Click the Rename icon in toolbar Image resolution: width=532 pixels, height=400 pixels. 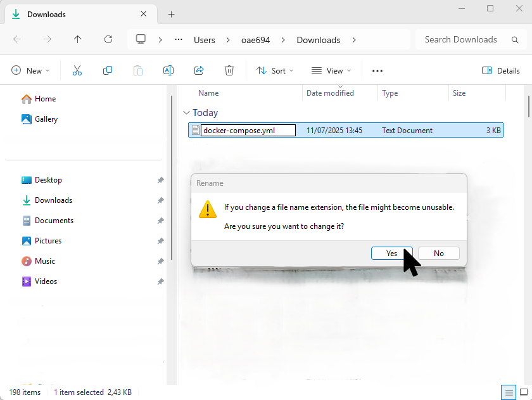tap(168, 71)
